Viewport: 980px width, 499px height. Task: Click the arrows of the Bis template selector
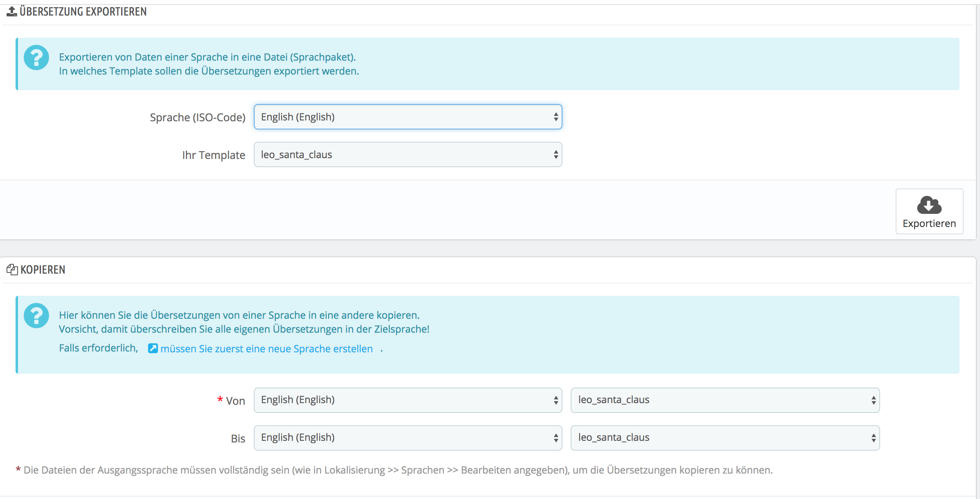coord(873,438)
